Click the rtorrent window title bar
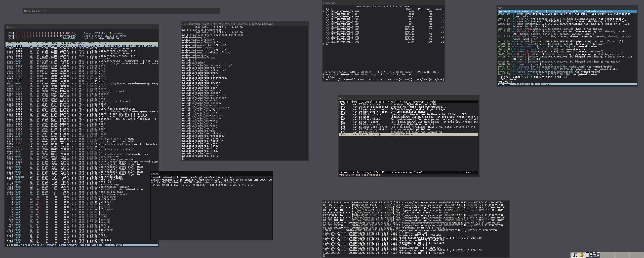Viewport: 644px width, 258px height. coord(384,3)
